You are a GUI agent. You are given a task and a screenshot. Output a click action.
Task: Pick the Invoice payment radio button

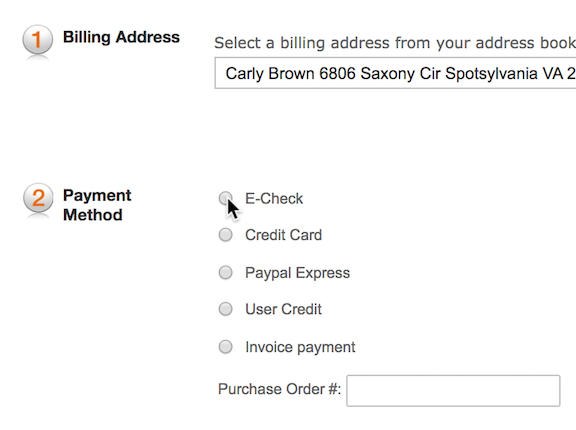tap(226, 347)
